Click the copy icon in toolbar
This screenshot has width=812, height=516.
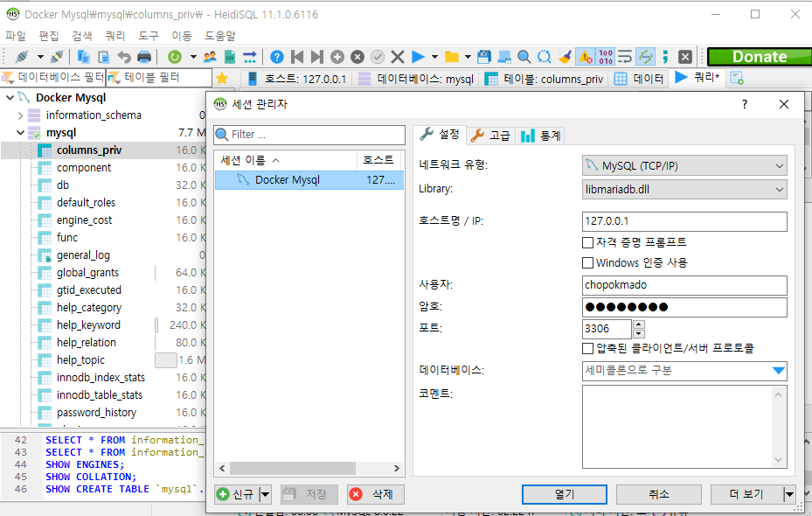(83, 57)
